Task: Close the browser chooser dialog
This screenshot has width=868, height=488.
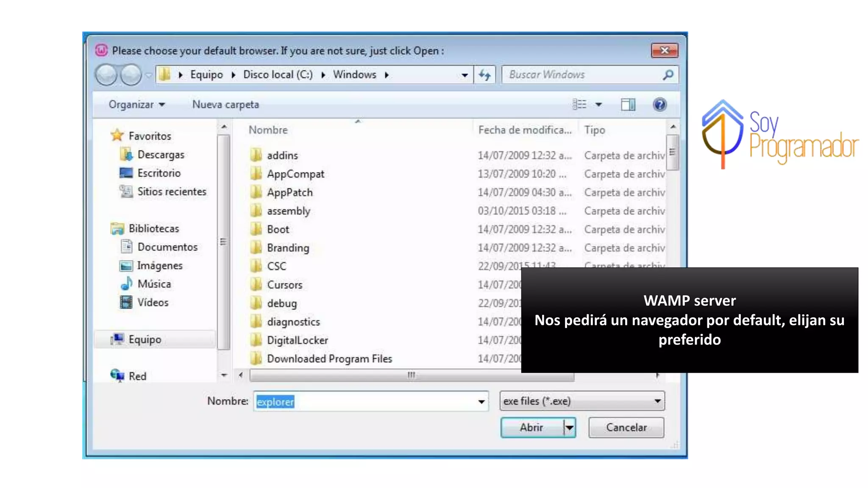Action: pos(665,50)
